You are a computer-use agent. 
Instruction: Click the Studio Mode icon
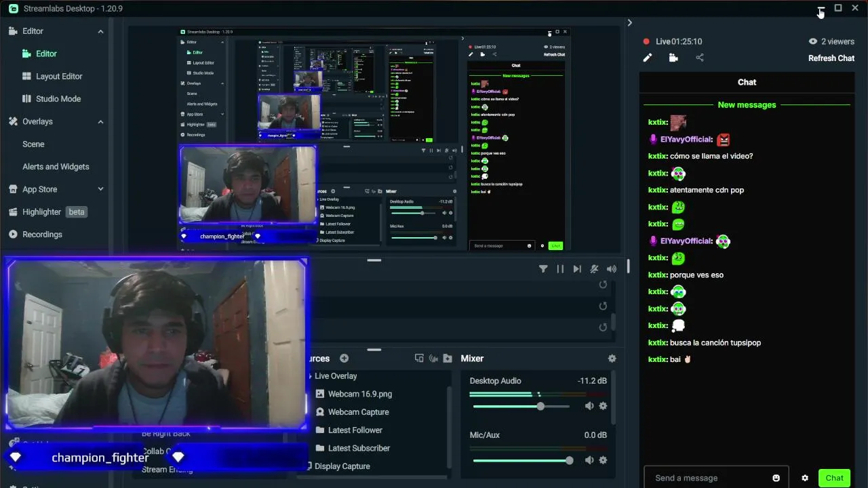tap(26, 99)
